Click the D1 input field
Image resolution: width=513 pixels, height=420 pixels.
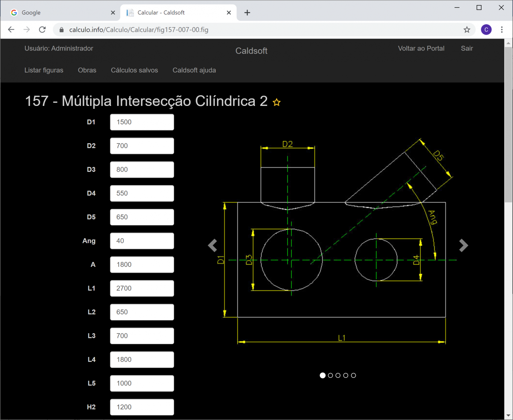tap(142, 122)
